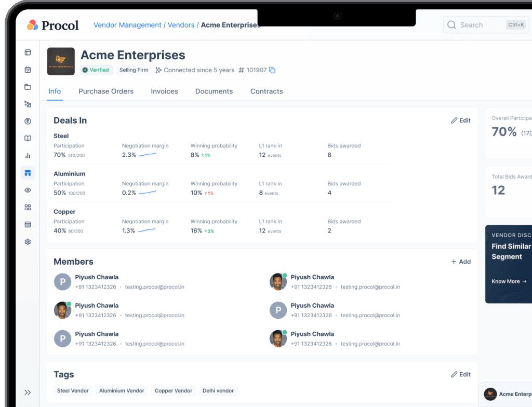Image resolution: width=532 pixels, height=407 pixels.
Task: Click the Aluminium Vendor tag
Action: (x=122, y=391)
